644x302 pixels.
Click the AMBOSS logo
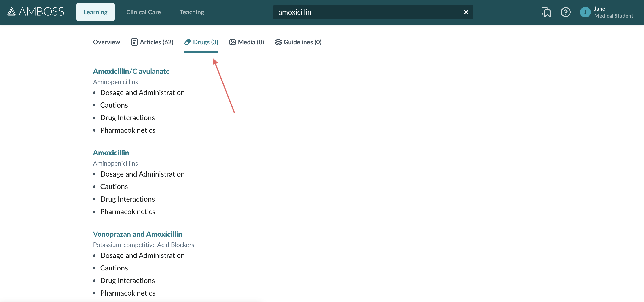(36, 12)
